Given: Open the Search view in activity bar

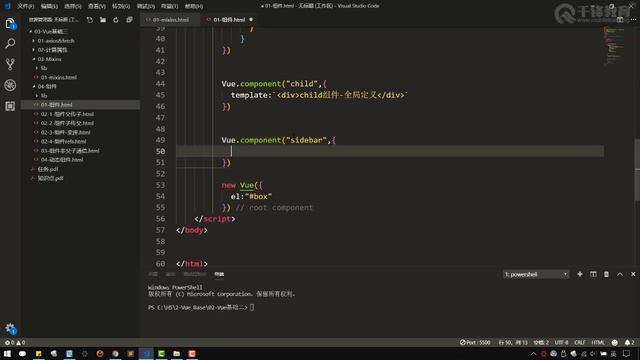Looking at the screenshot, I should coord(10,43).
